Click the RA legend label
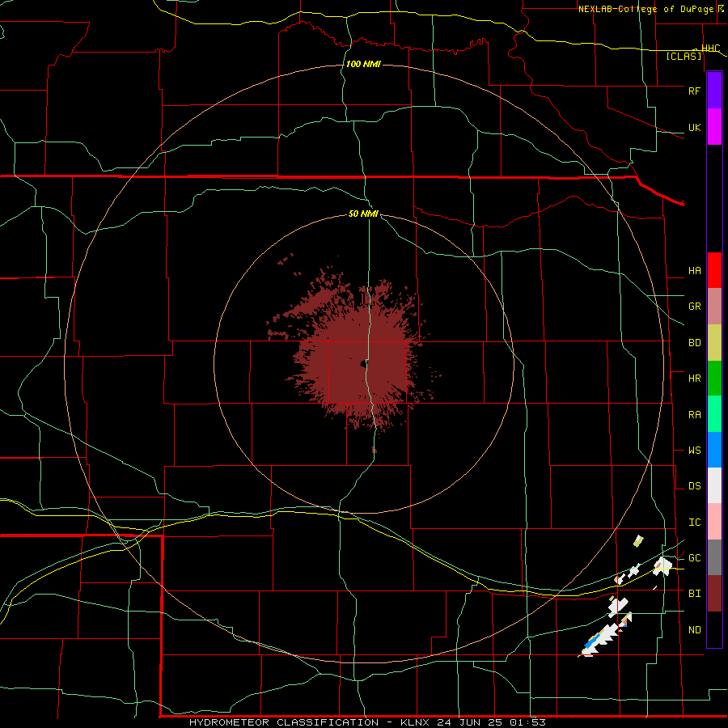This screenshot has width=728, height=728. tap(694, 415)
